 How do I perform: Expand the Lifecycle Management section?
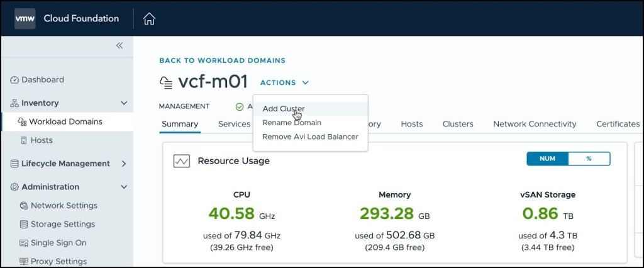(124, 164)
